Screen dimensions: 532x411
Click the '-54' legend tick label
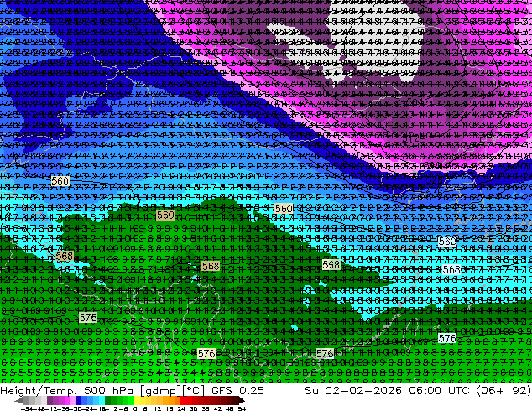click(x=27, y=408)
